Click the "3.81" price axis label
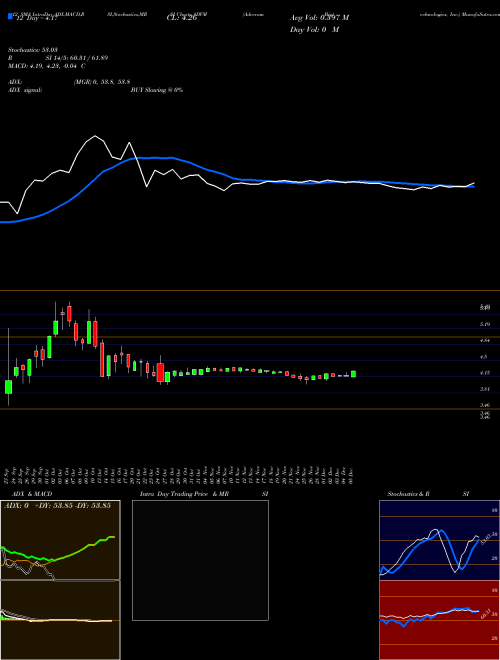The image size is (500, 660). click(485, 389)
